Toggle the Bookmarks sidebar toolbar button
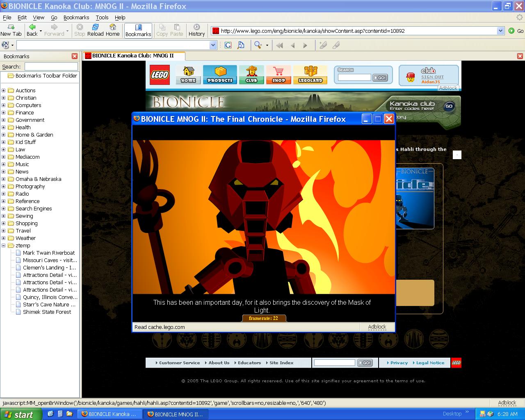This screenshot has width=525, height=420. (138, 30)
